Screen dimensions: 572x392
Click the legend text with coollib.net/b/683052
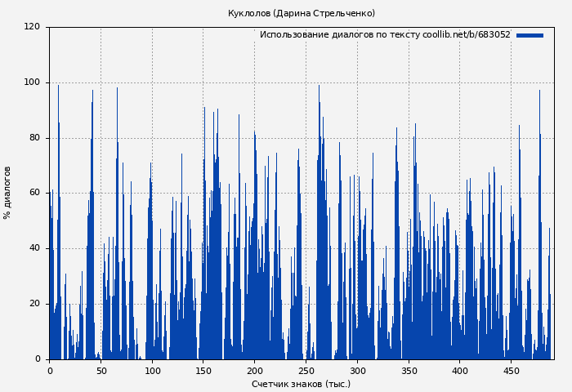click(384, 35)
